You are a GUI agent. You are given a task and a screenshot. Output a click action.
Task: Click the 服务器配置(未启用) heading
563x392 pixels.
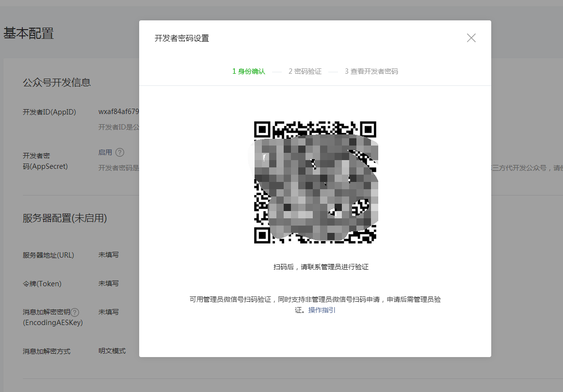(x=64, y=218)
